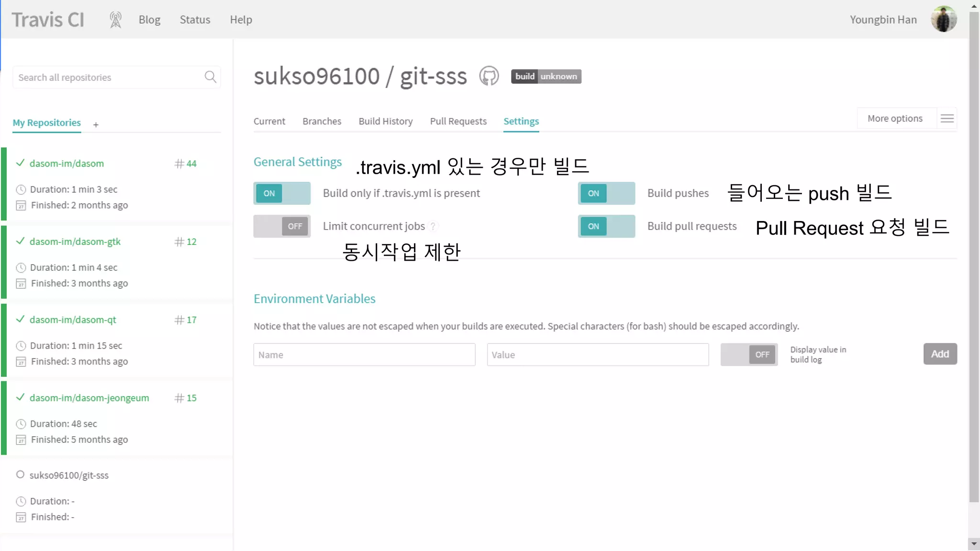
Task: Select the Settings tab
Action: click(x=521, y=121)
